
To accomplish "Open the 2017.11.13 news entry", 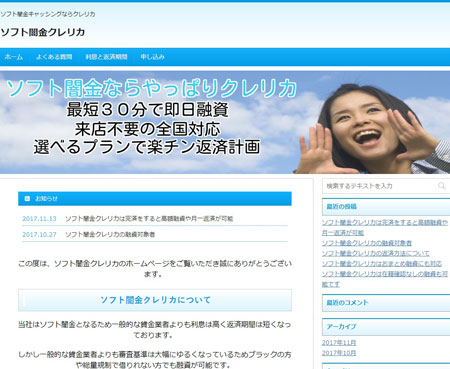I will [x=149, y=219].
